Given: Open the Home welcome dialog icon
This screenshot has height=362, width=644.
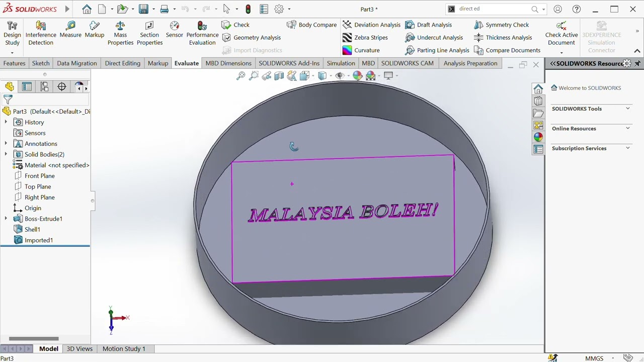Looking at the screenshot, I should click(x=87, y=9).
